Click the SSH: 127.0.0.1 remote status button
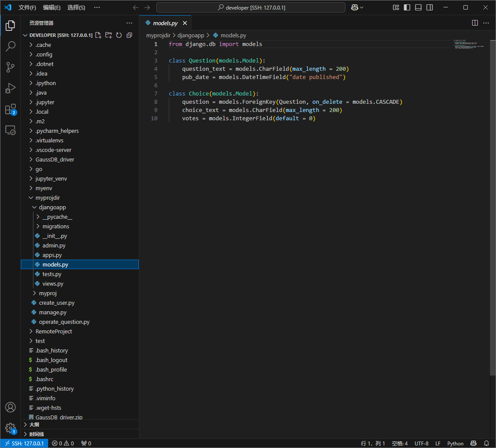 click(x=24, y=443)
